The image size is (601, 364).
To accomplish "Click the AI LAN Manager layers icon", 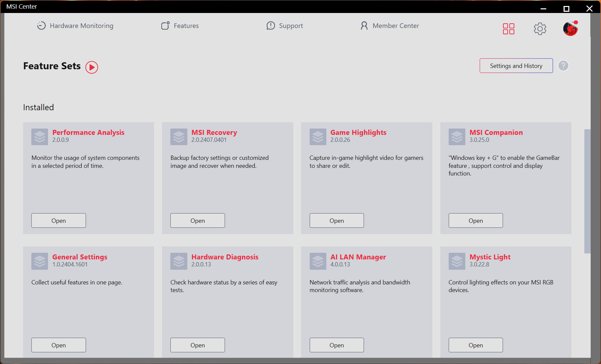I will pyautogui.click(x=318, y=261).
